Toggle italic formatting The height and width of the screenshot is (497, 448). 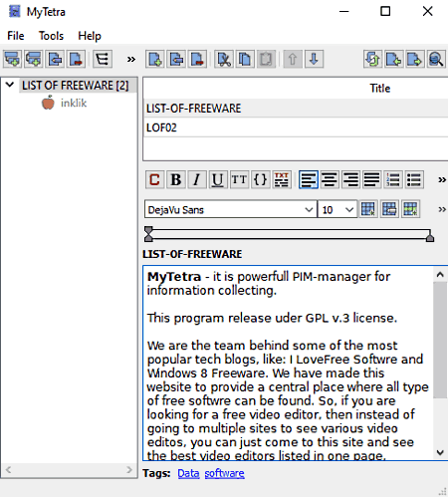[x=197, y=180]
